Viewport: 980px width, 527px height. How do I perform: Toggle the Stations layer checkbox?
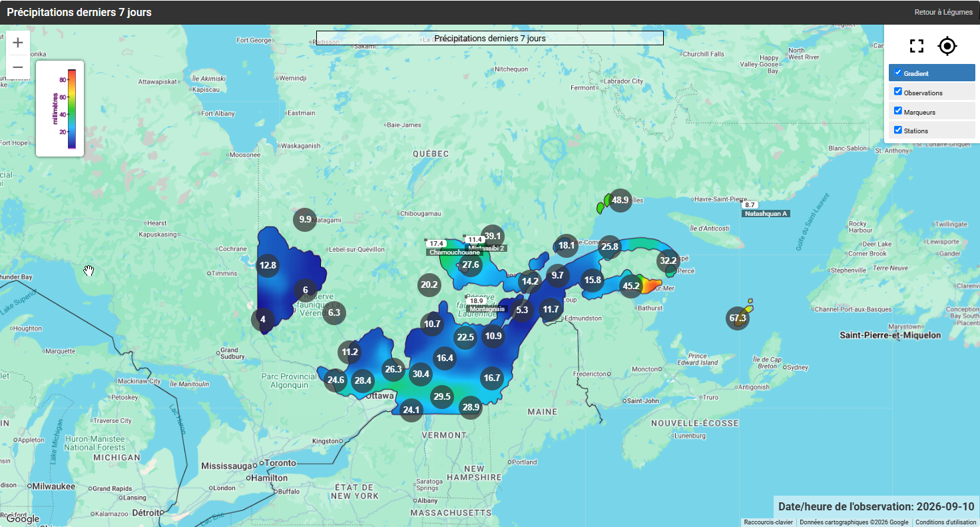click(x=898, y=130)
